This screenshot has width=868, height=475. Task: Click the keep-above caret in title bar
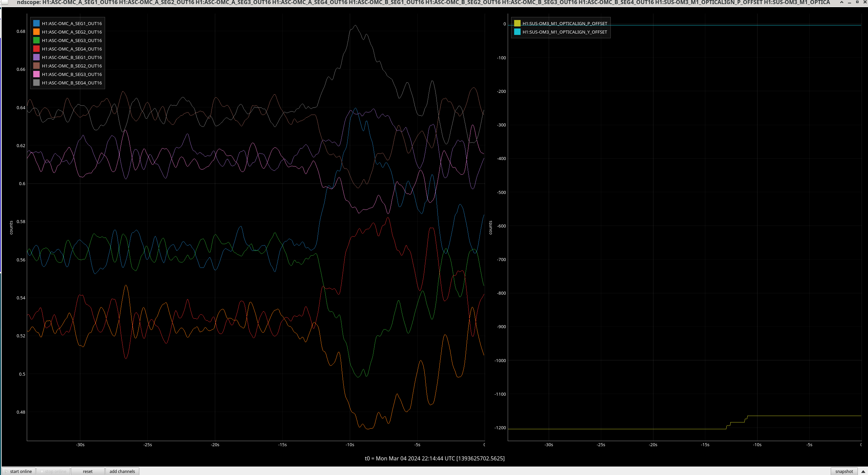(842, 2)
